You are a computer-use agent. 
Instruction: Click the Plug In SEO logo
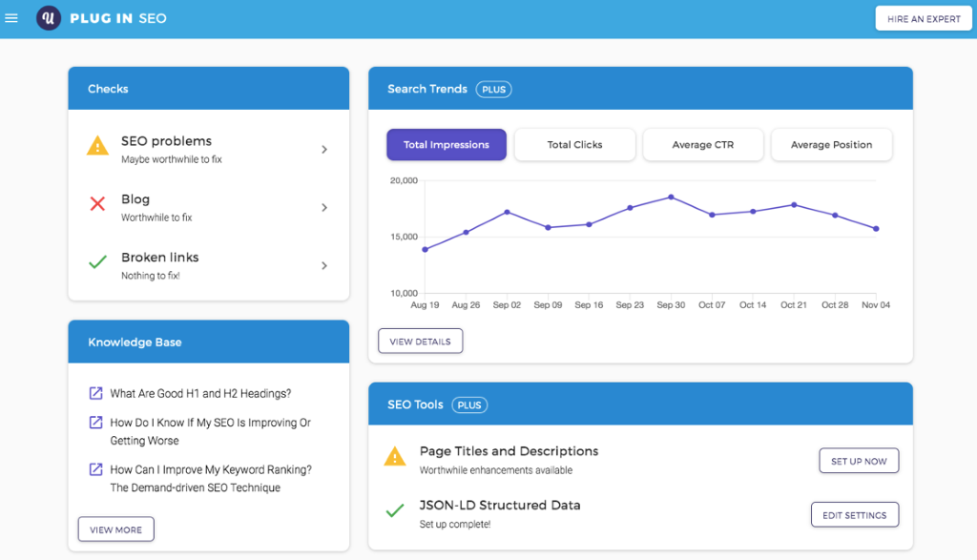[49, 18]
